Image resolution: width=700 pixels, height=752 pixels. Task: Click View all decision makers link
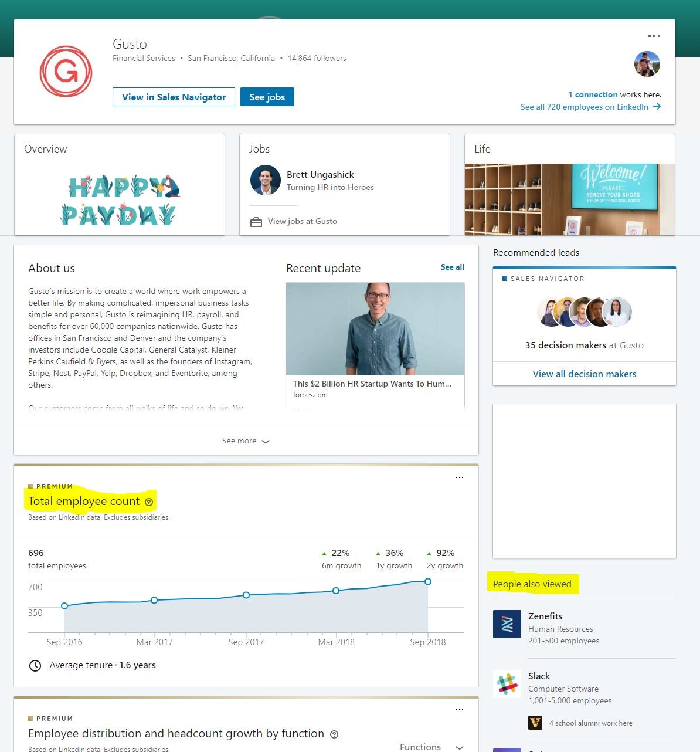tap(585, 374)
